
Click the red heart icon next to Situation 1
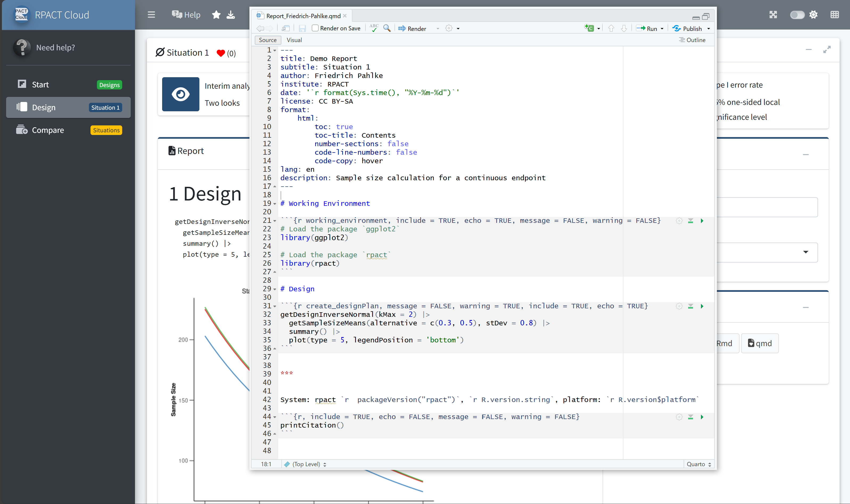pos(221,53)
